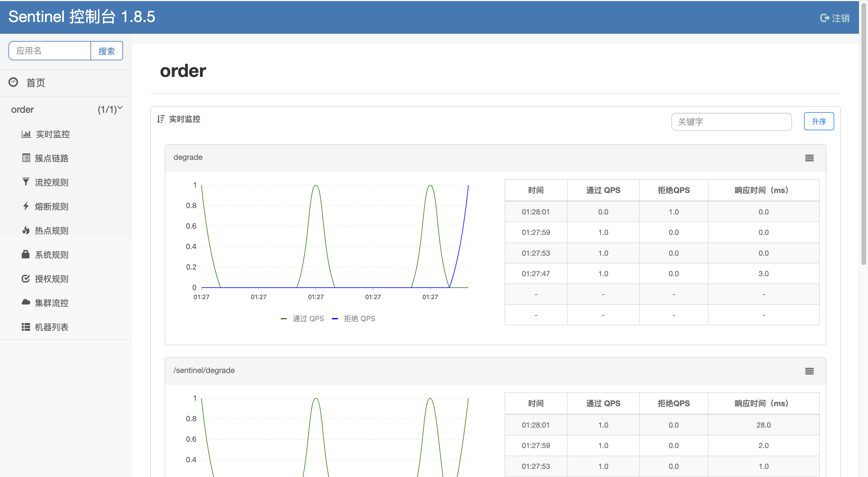Open 热点规则 in the sidebar

point(51,230)
